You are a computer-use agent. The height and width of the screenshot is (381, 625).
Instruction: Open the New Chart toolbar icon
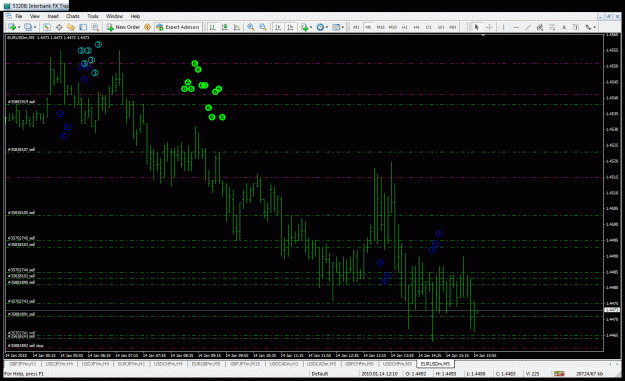pyautogui.click(x=12, y=27)
